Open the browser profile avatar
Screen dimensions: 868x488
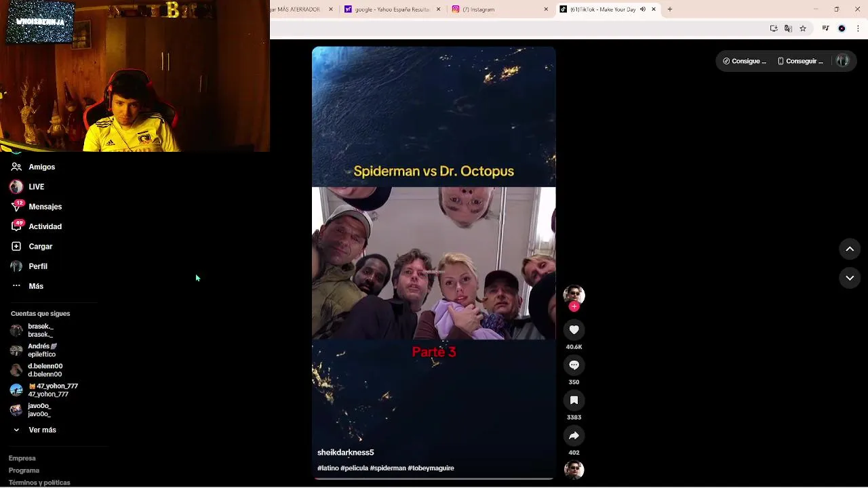842,28
